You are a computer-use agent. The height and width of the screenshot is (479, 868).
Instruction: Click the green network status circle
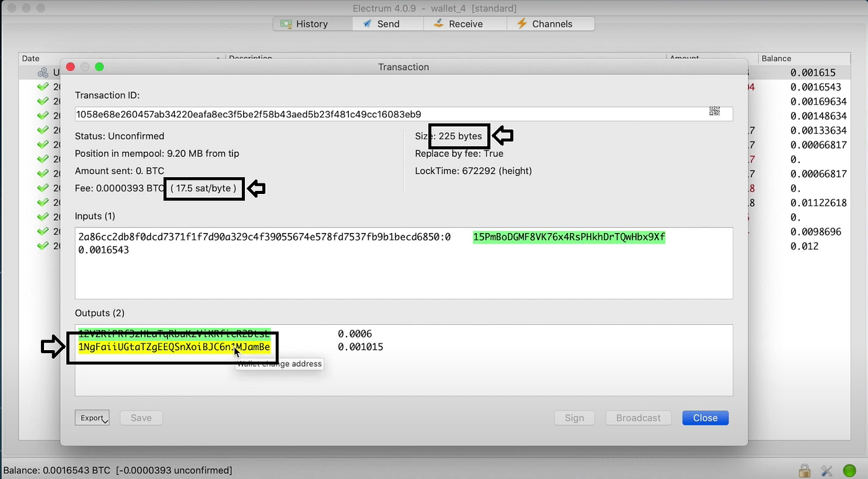(849, 470)
